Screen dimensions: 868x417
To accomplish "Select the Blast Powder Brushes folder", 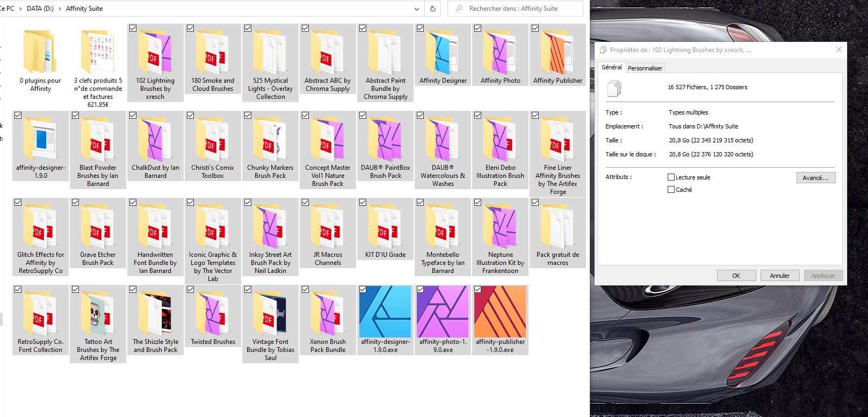I will pyautogui.click(x=98, y=149).
